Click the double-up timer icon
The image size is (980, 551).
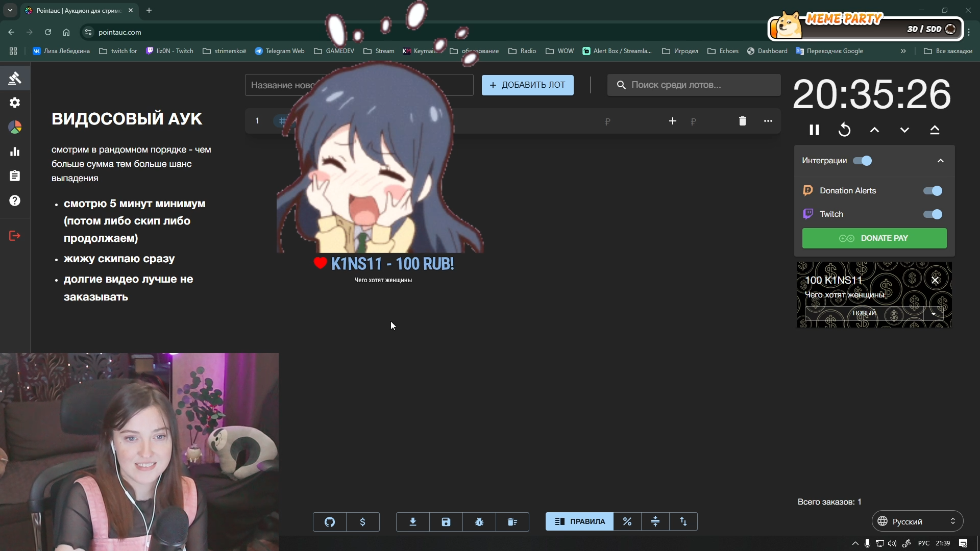coord(935,130)
